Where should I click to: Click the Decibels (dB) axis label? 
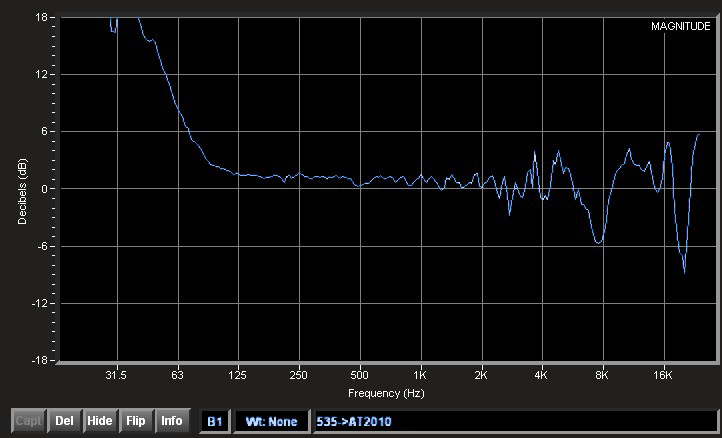pyautogui.click(x=22, y=191)
